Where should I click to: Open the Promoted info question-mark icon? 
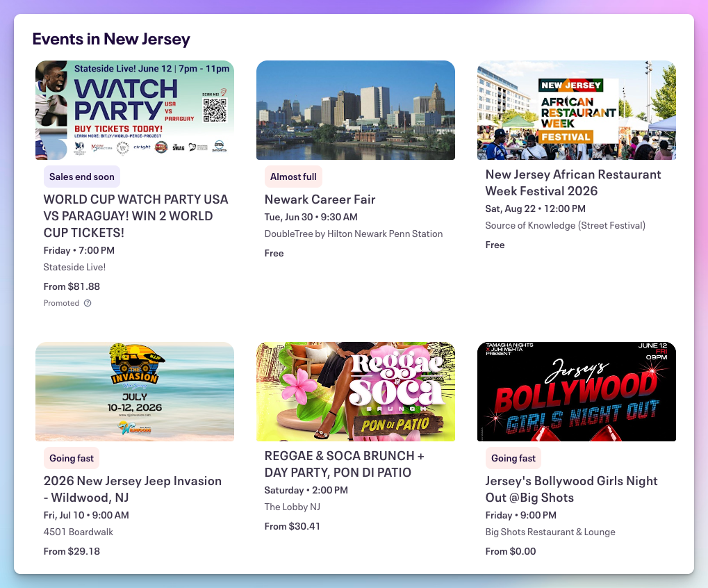[88, 303]
